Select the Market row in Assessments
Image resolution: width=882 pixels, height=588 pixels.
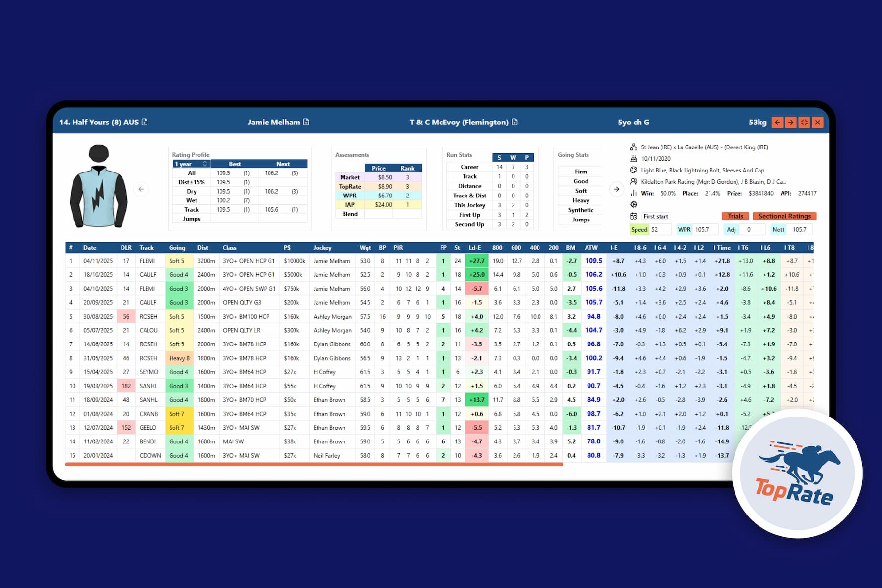[378, 177]
